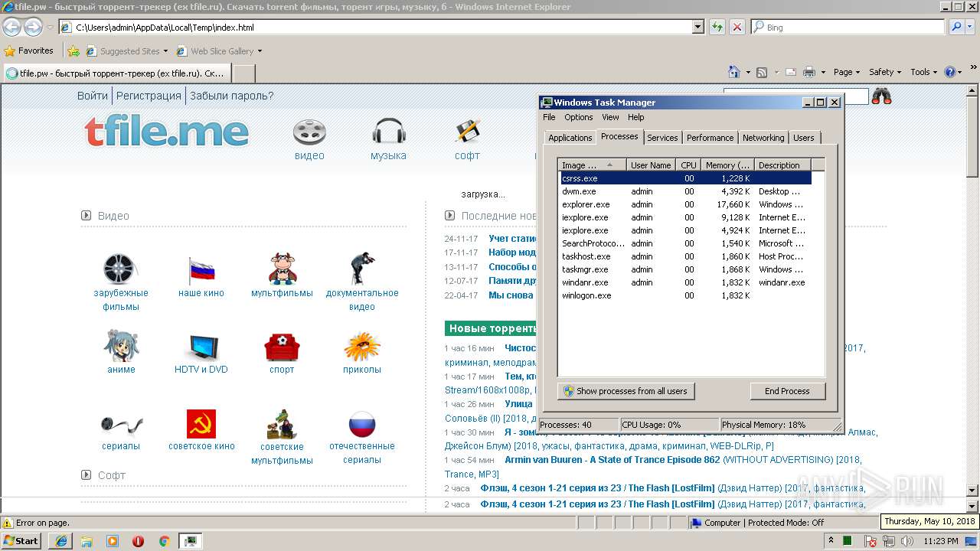Click the Войти login link
Viewport: 980px width, 551px height.
(x=93, y=96)
